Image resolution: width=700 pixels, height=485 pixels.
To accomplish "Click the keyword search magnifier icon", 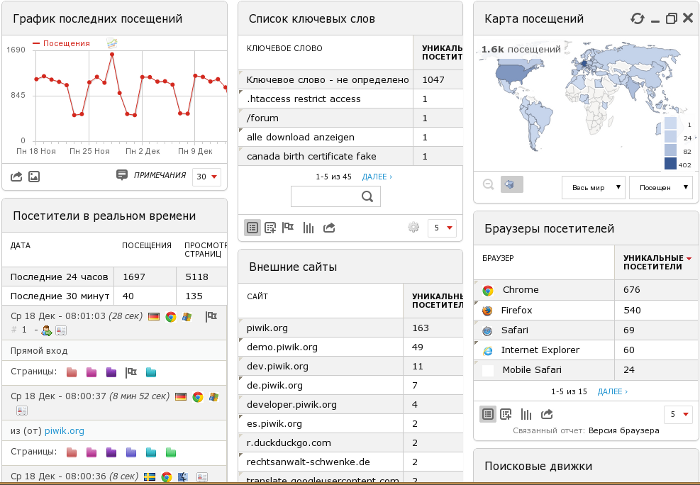I will click(367, 196).
